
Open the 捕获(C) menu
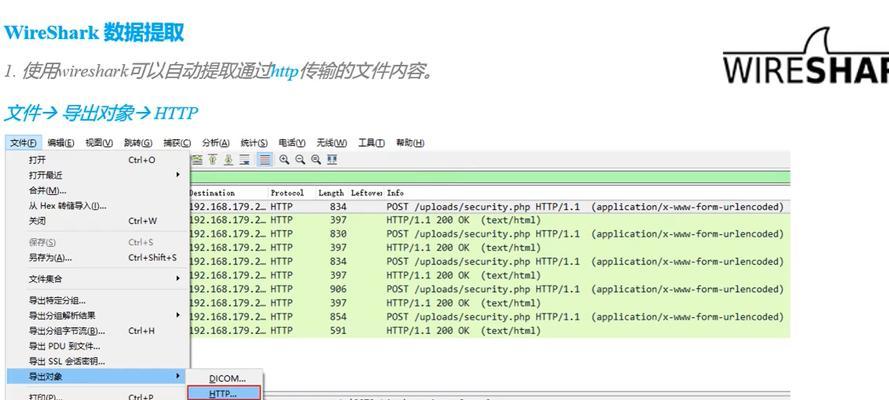(x=177, y=143)
